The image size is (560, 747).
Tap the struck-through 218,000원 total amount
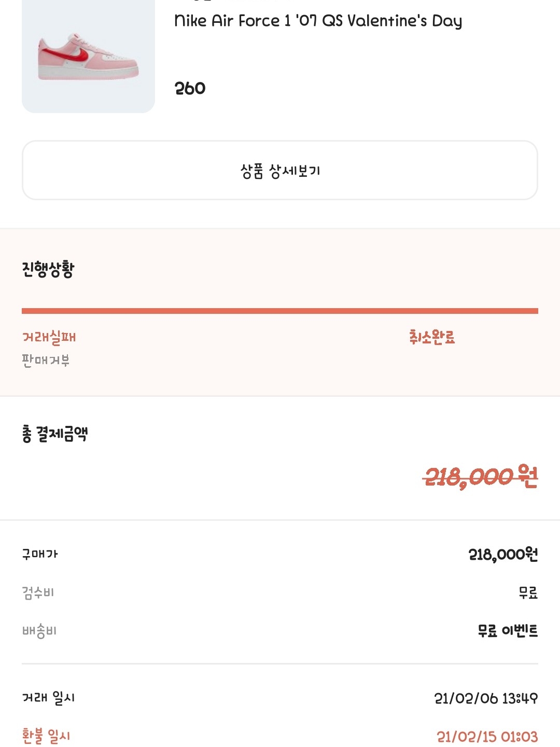click(481, 477)
